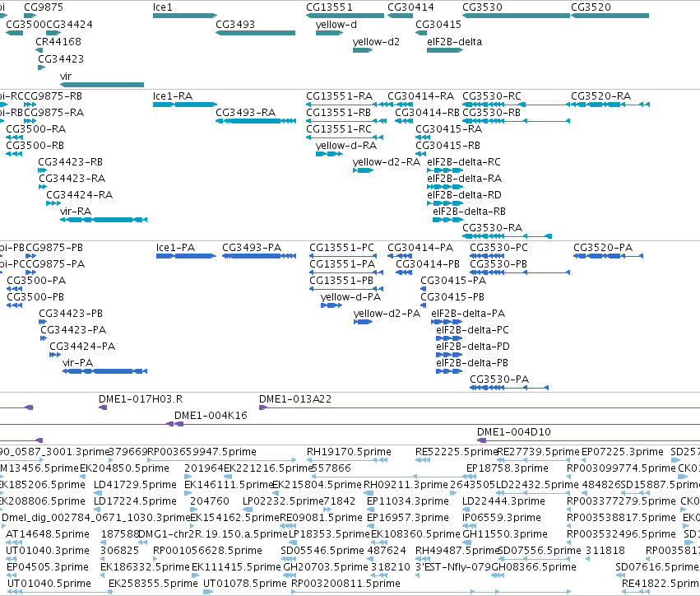Screen dimensions: 700x596
Task: Select the eIF2B-delta-RC transcript label
Action: tap(464, 161)
